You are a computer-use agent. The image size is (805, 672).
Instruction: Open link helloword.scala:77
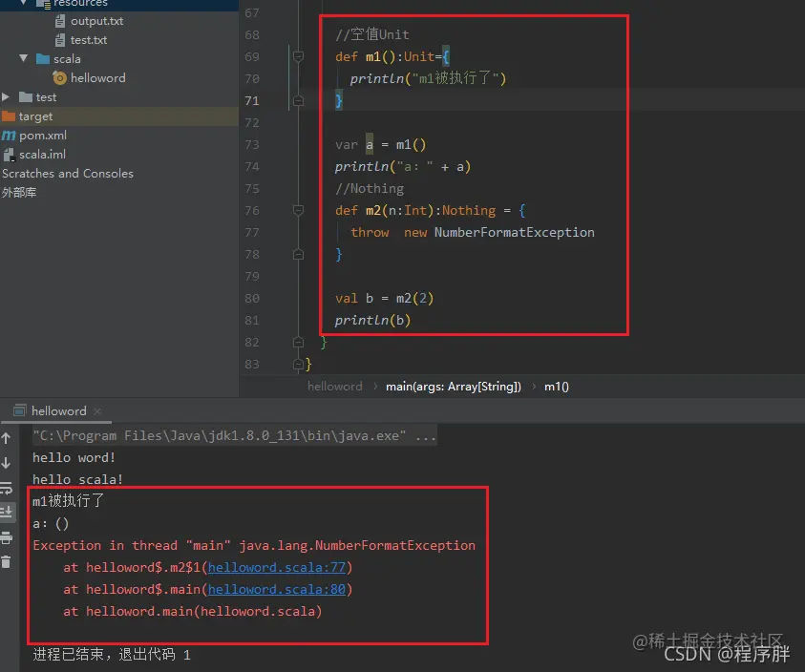277,568
